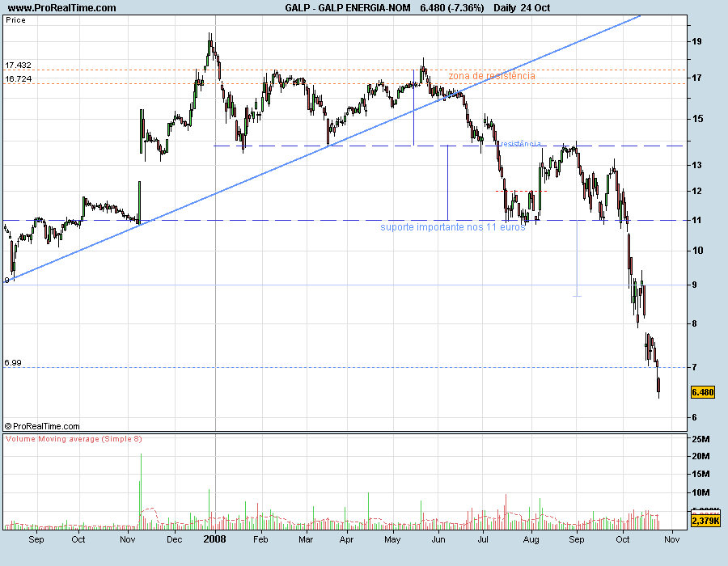Viewport: 728px width, 566px height.
Task: Click the yellow 2,379K volume tag
Action: [705, 521]
